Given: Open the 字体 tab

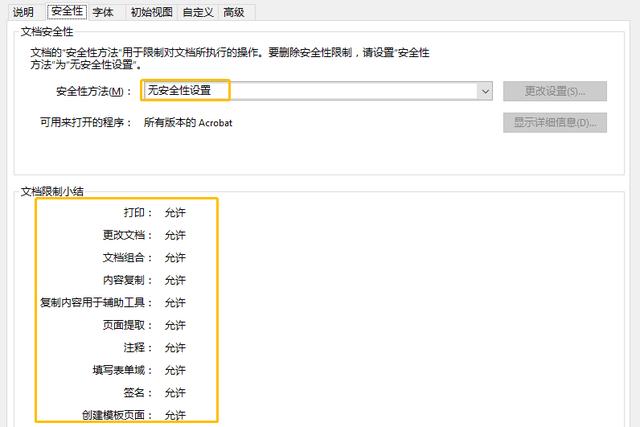Looking at the screenshot, I should (x=102, y=12).
